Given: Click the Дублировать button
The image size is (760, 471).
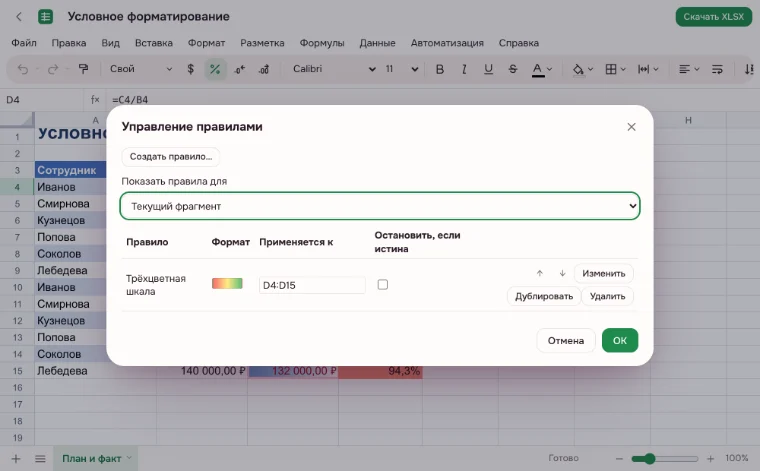Looking at the screenshot, I should [544, 296].
